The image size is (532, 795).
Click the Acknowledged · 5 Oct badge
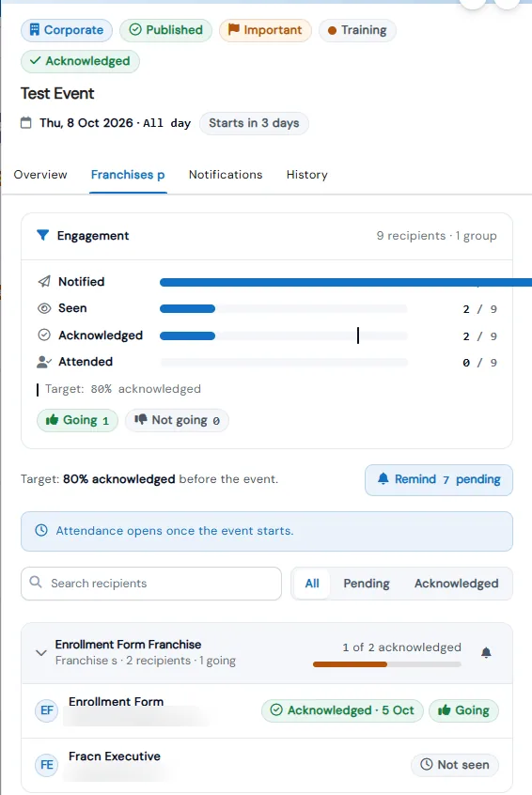342,710
